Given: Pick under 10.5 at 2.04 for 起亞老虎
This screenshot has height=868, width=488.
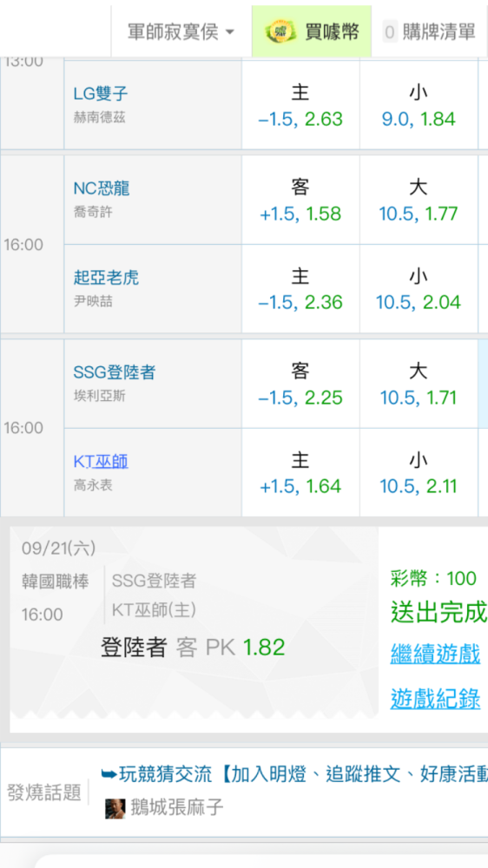Looking at the screenshot, I should [x=419, y=288].
